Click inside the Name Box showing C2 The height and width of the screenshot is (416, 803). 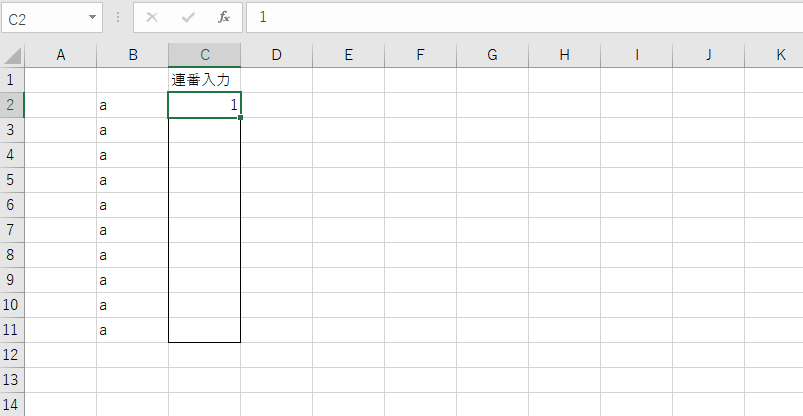point(45,18)
